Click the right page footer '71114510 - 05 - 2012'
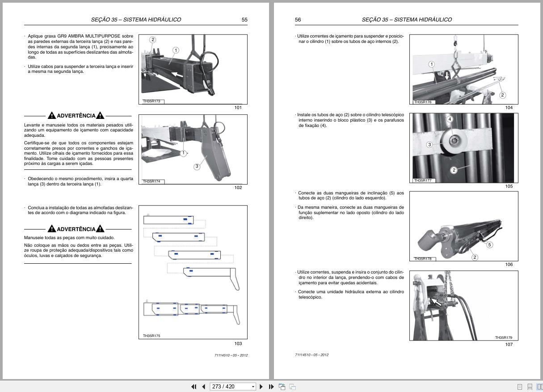This screenshot has width=543, height=392. coord(312,355)
